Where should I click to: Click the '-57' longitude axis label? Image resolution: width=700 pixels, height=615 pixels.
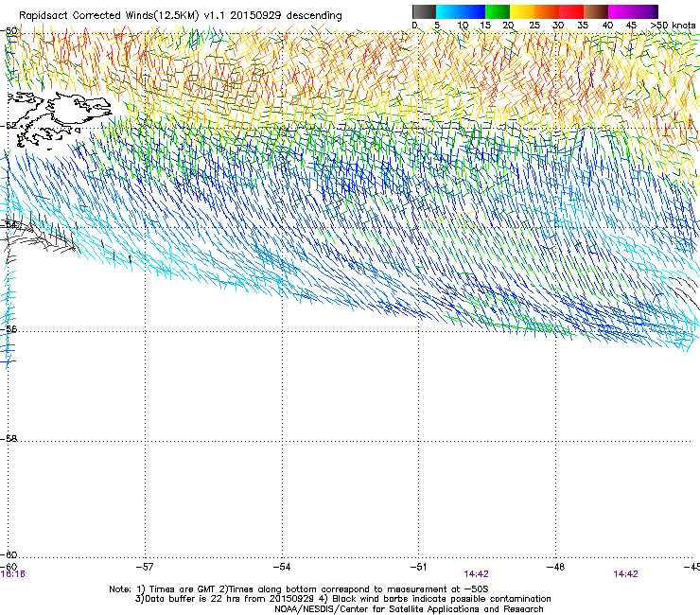point(145,567)
